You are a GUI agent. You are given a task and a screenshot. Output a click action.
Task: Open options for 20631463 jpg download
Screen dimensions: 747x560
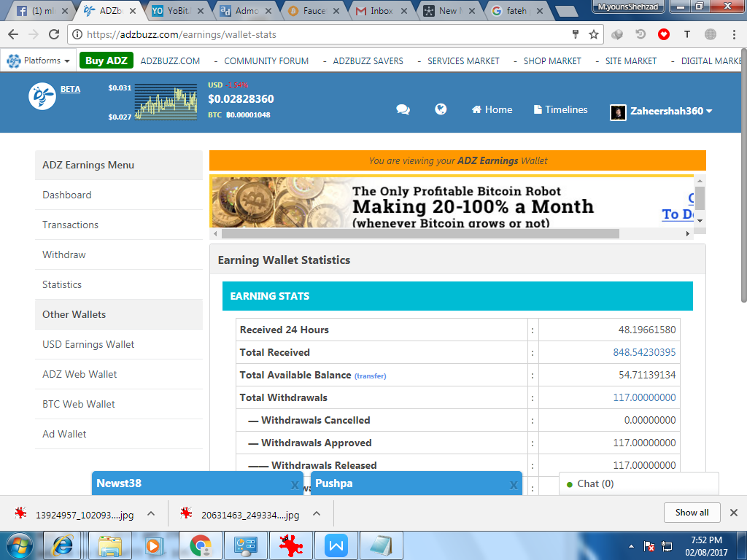tap(317, 513)
